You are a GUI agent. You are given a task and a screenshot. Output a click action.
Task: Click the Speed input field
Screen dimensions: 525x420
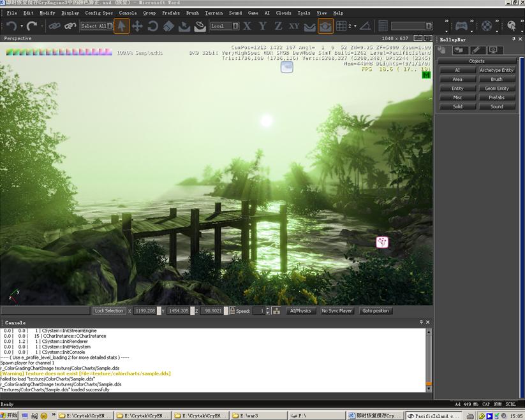pyautogui.click(x=258, y=311)
